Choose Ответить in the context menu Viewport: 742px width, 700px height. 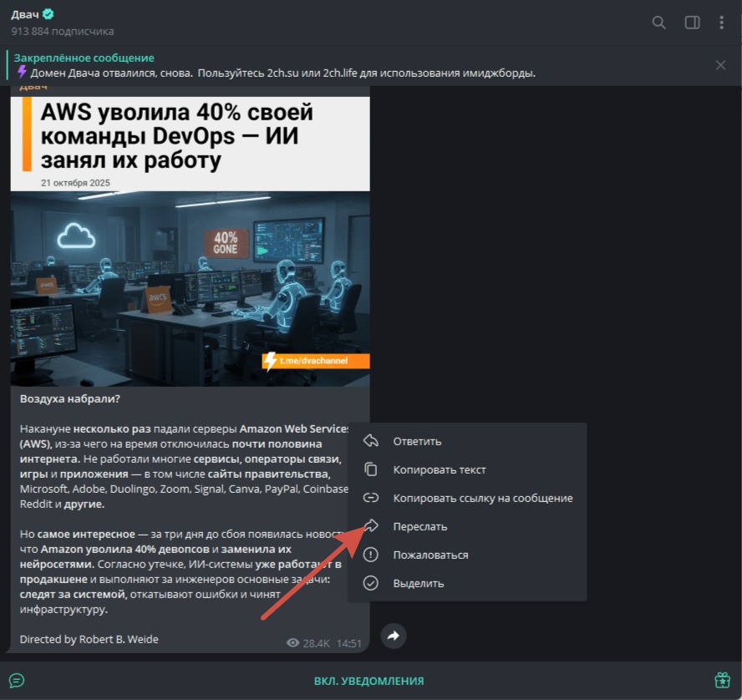coord(467,441)
